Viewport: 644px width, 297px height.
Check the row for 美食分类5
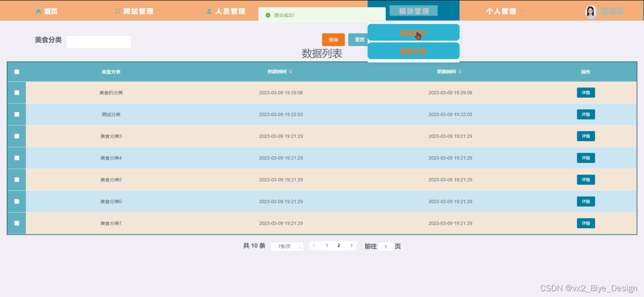pos(17,180)
